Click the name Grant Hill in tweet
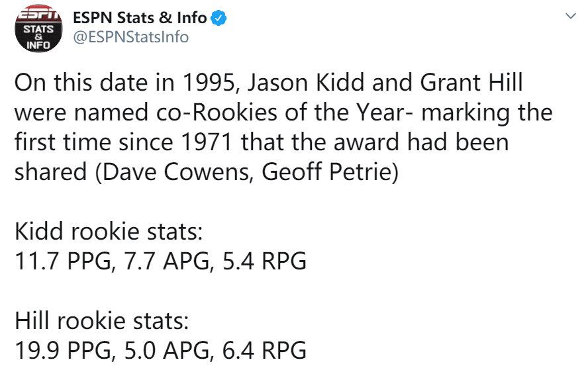This screenshot has width=588, height=374. [x=471, y=83]
